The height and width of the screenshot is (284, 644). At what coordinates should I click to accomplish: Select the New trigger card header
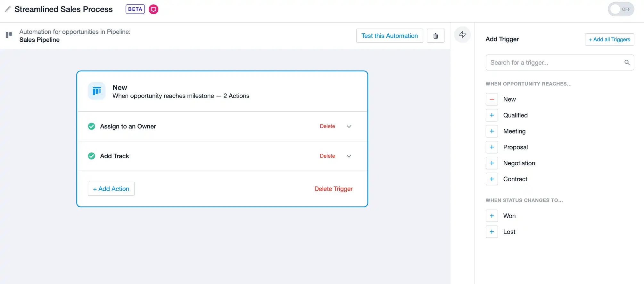[222, 91]
